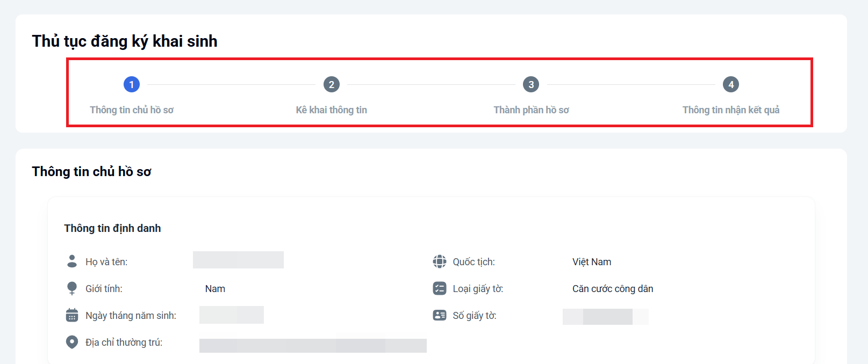
Task: Click the ID card icon next to Số giấy tờ
Action: pos(440,315)
